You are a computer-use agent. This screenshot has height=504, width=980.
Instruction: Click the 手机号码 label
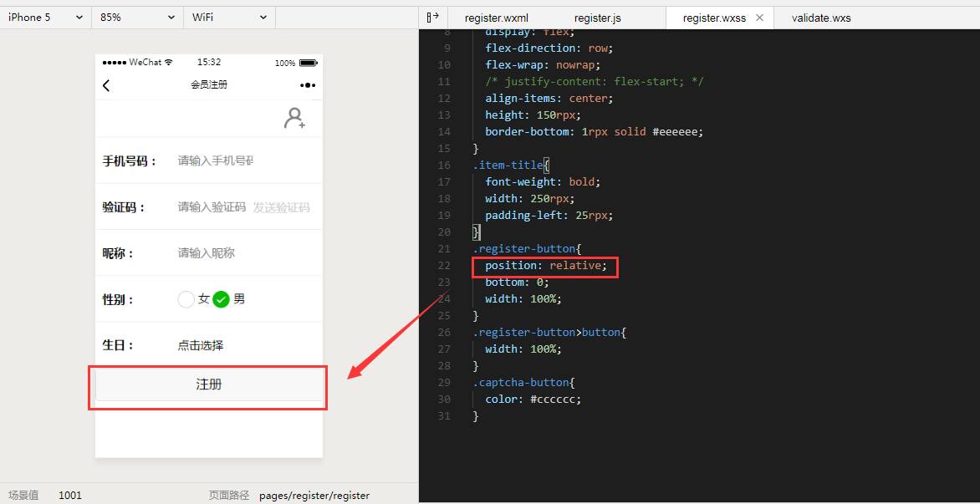tap(130, 161)
